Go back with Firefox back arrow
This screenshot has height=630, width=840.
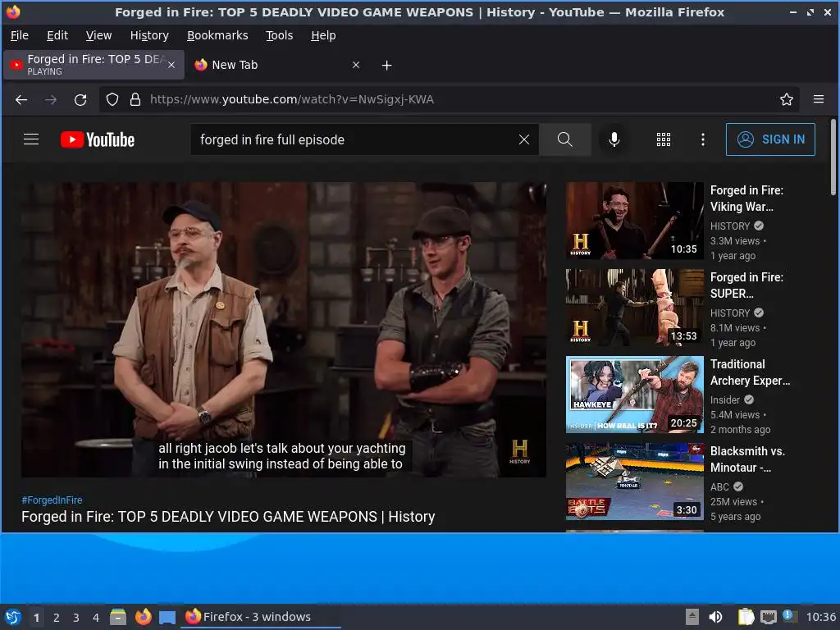point(21,99)
